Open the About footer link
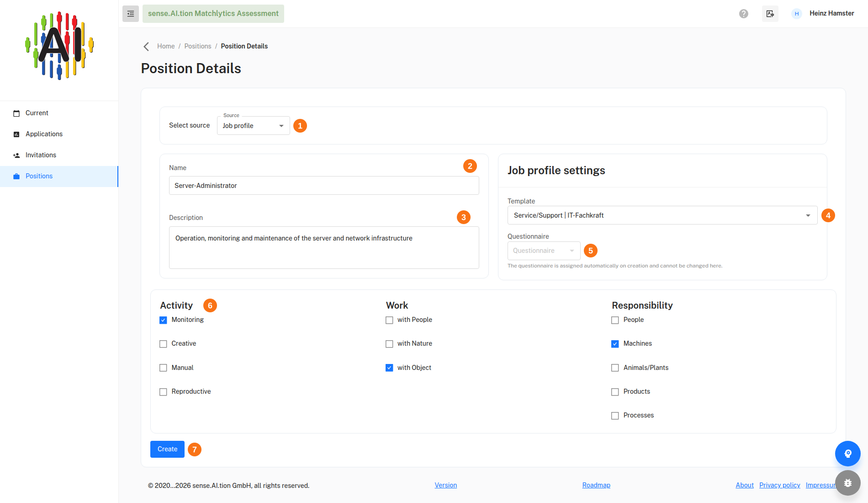 [x=745, y=485]
